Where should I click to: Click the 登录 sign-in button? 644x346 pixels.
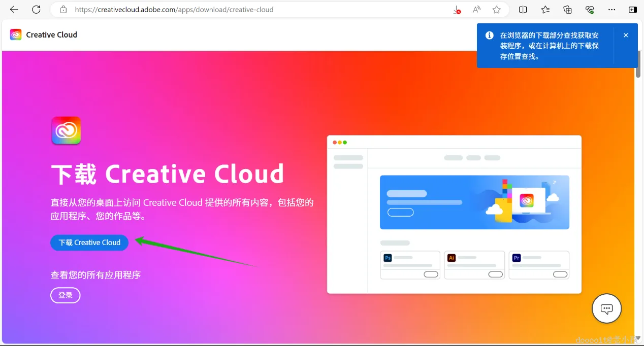pyautogui.click(x=66, y=295)
